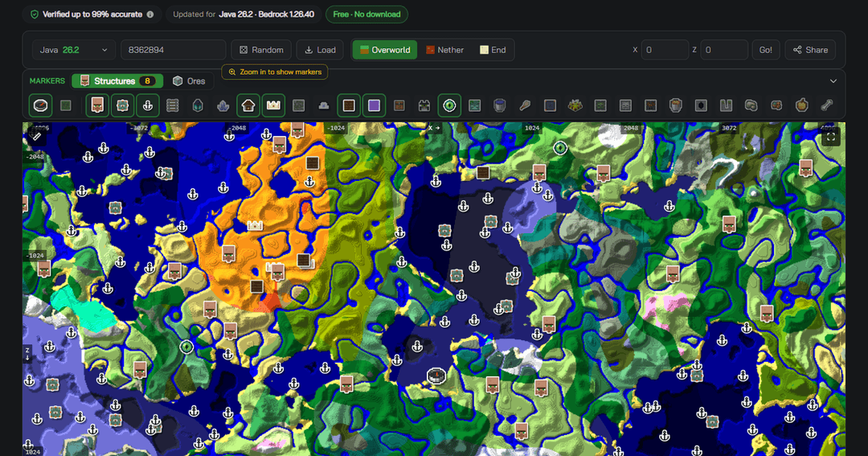Enable the zombie face spawner filter
Viewport: 868px width, 456px height.
tap(600, 105)
